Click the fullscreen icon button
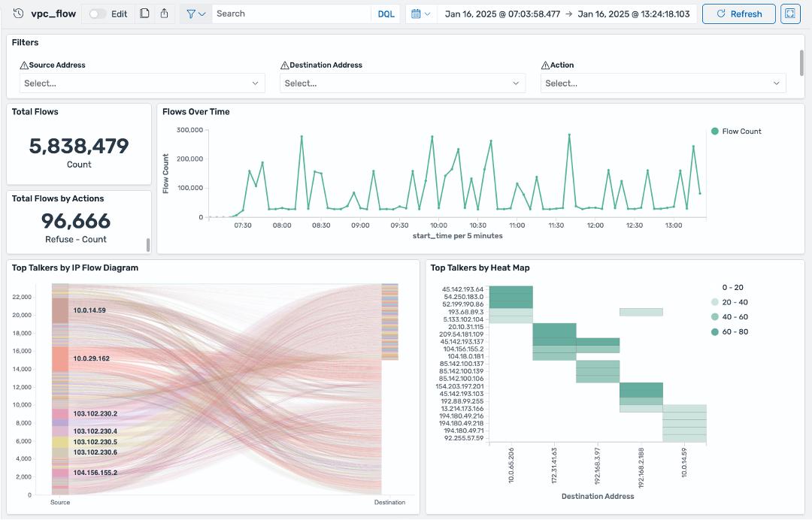Screen dimensions: 812x520 click(790, 14)
